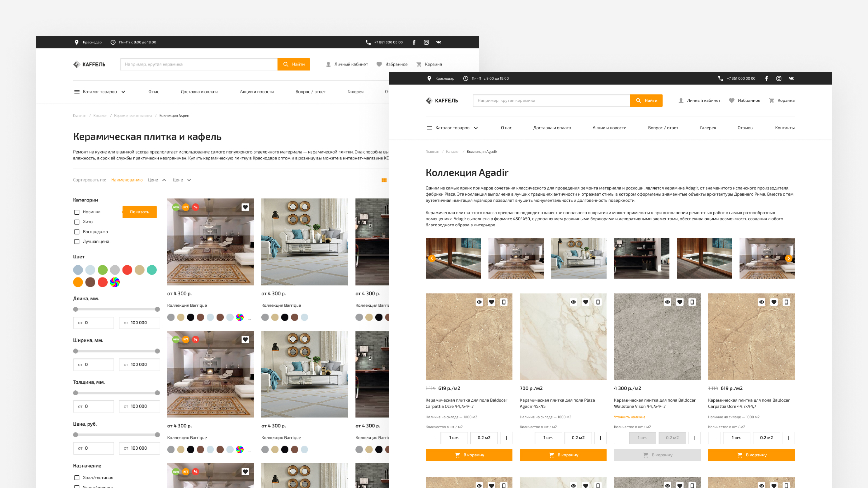Open Отзывы in front page menu
Image resolution: width=868 pixels, height=488 pixels.
(745, 128)
